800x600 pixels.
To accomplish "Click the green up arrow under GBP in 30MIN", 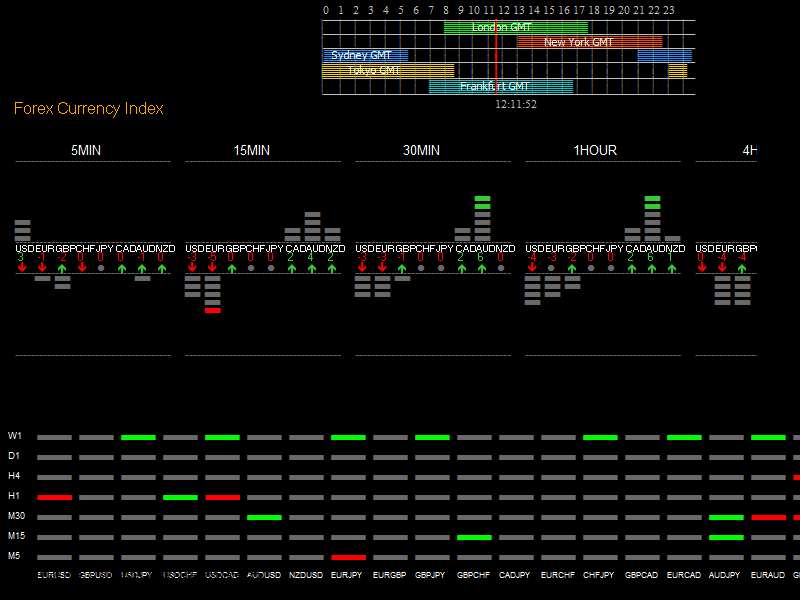I will (402, 268).
